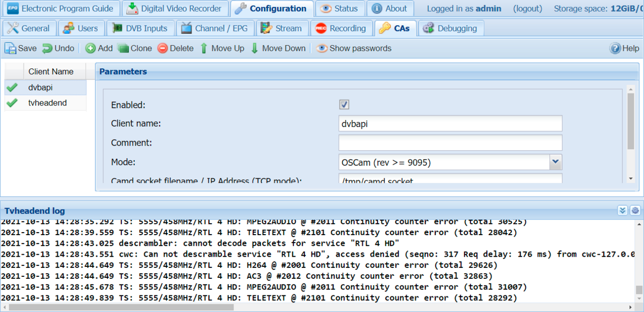This screenshot has width=644, height=312.
Task: Click the logout link
Action: [x=527, y=9]
